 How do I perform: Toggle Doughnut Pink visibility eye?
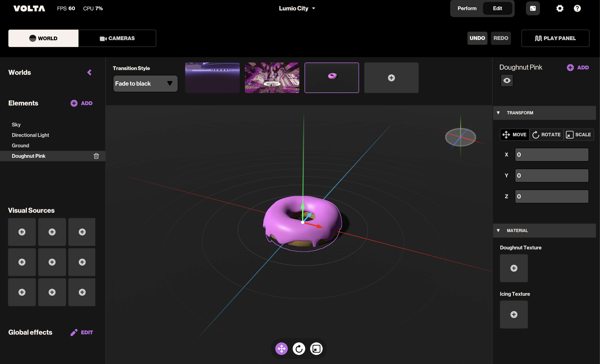[x=507, y=81]
